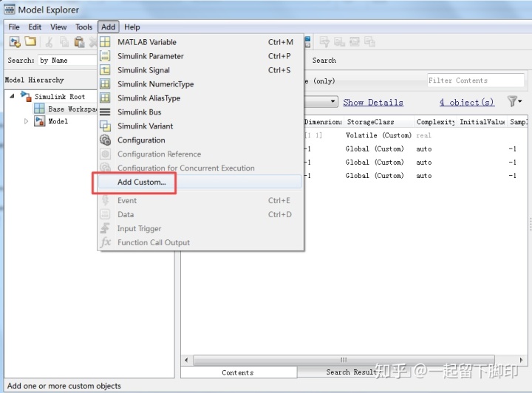Choose Simulink Parameter from Add menu
Viewport: 532px width, 393px height.
(x=200, y=56)
